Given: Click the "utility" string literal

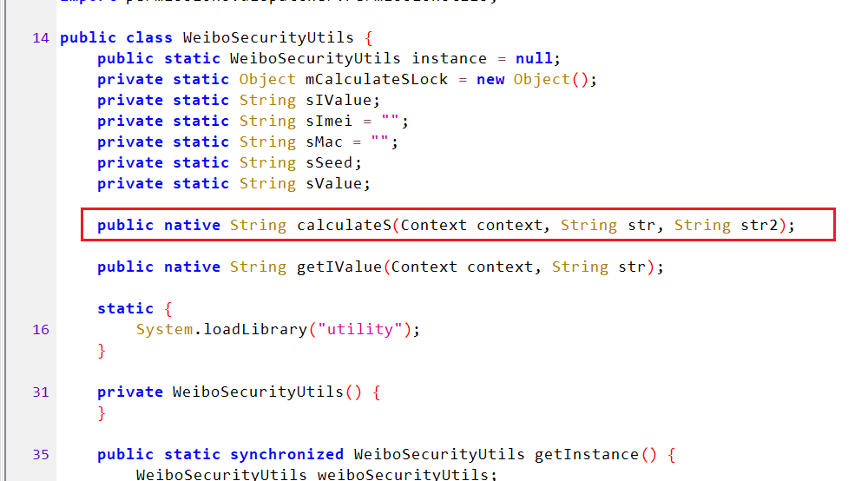Looking at the screenshot, I should pos(360,329).
